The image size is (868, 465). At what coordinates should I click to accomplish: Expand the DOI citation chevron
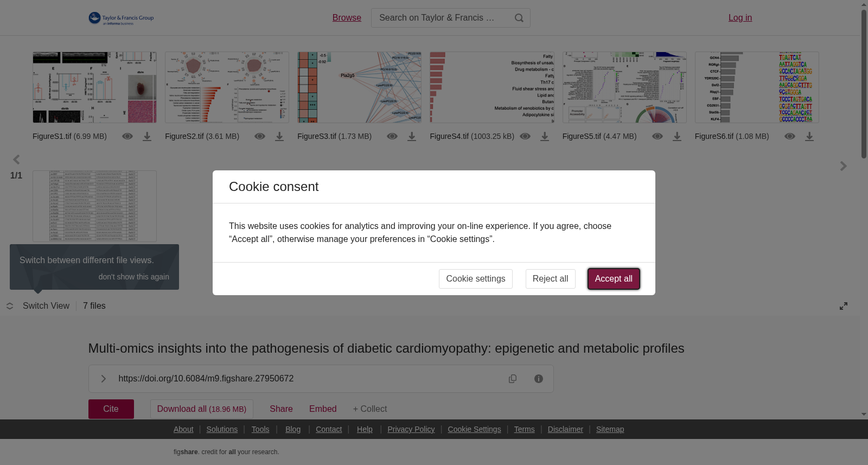click(x=104, y=379)
